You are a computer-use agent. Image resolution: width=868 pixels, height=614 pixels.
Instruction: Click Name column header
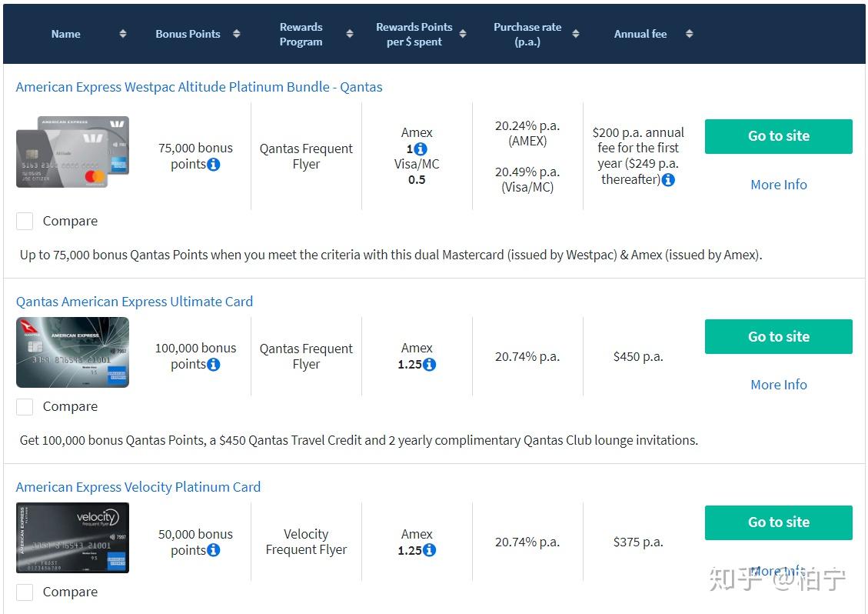[x=65, y=34]
